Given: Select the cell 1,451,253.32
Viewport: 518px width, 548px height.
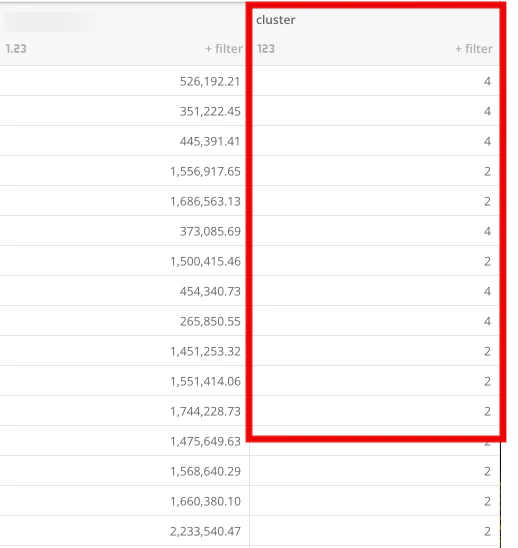Looking at the screenshot, I should tap(206, 352).
